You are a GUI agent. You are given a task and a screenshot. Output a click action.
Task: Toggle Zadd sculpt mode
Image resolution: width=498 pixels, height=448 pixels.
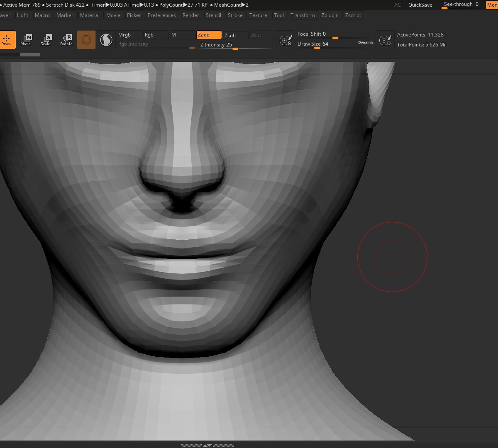coord(209,35)
